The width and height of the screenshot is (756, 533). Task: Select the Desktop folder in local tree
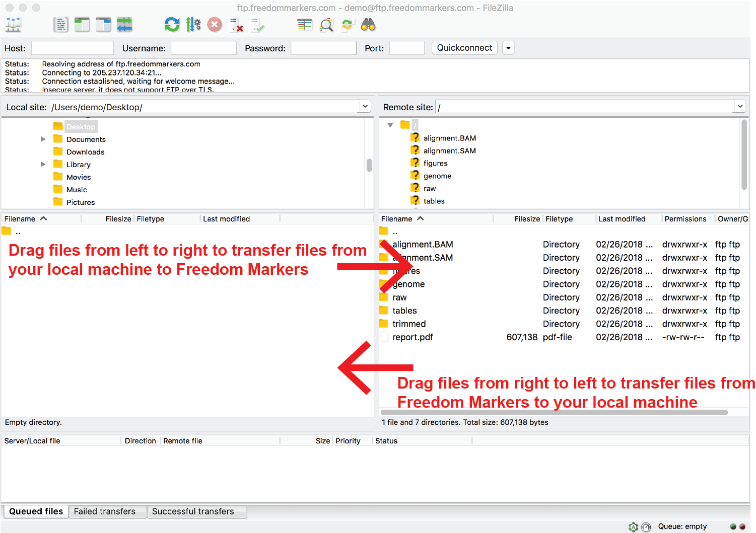point(81,127)
